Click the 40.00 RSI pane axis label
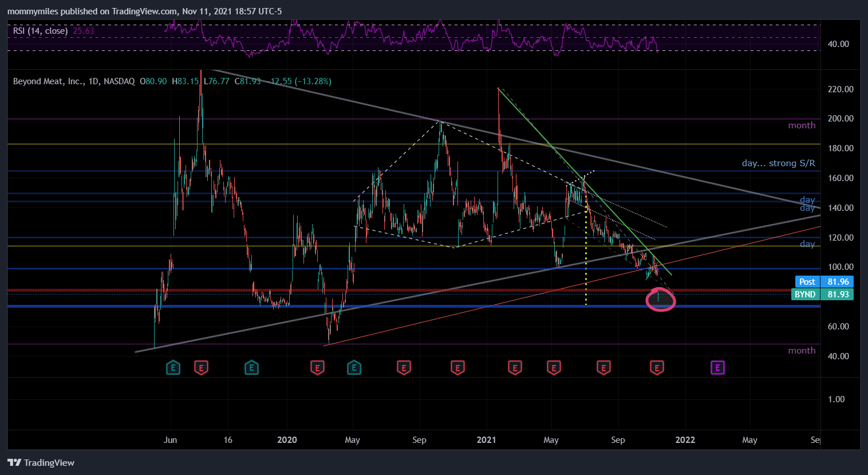 tap(838, 44)
